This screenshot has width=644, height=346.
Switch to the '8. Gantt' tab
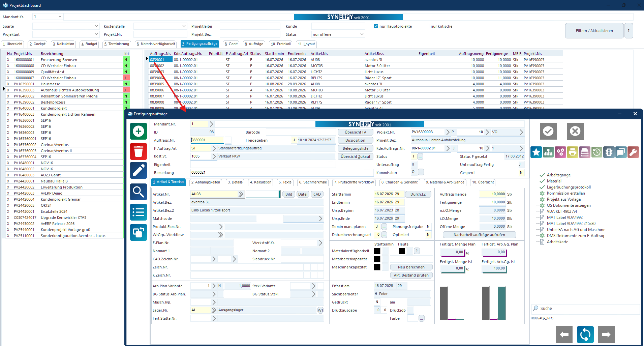point(231,44)
